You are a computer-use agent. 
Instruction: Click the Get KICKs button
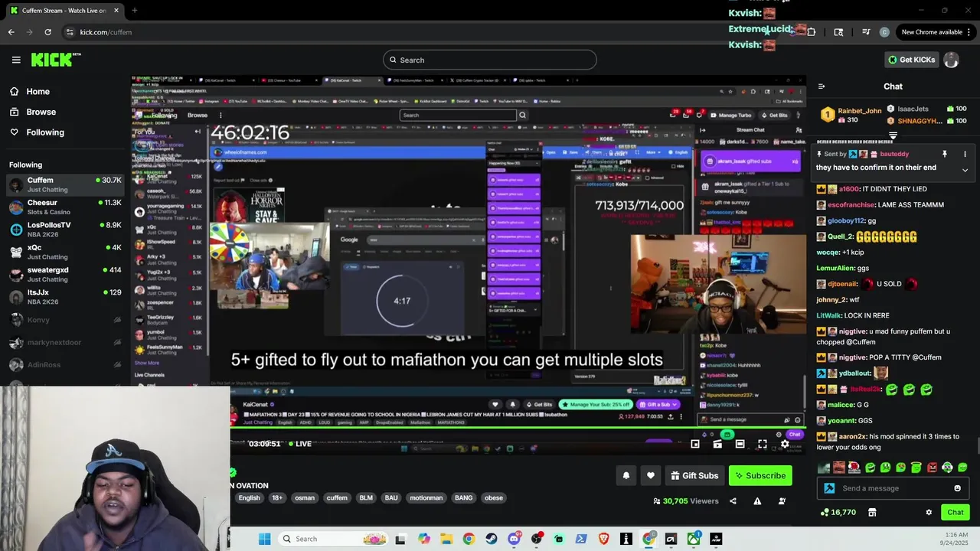pyautogui.click(x=911, y=60)
